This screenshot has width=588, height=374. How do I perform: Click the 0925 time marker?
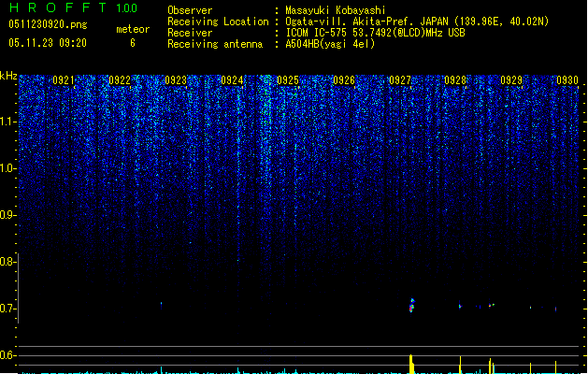[288, 80]
